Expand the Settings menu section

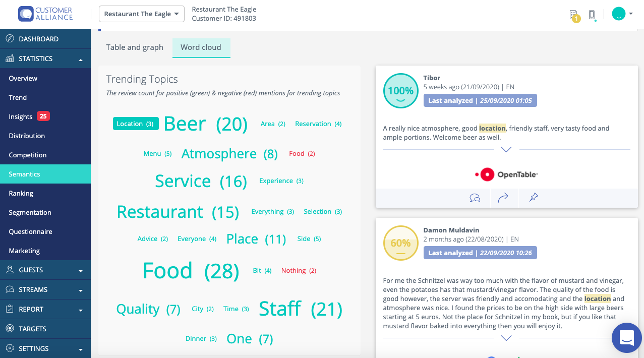pos(81,349)
